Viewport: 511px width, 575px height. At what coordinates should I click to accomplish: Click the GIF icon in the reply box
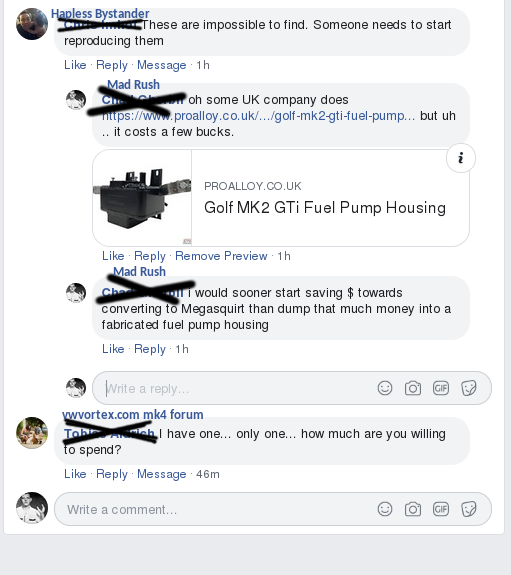(441, 388)
